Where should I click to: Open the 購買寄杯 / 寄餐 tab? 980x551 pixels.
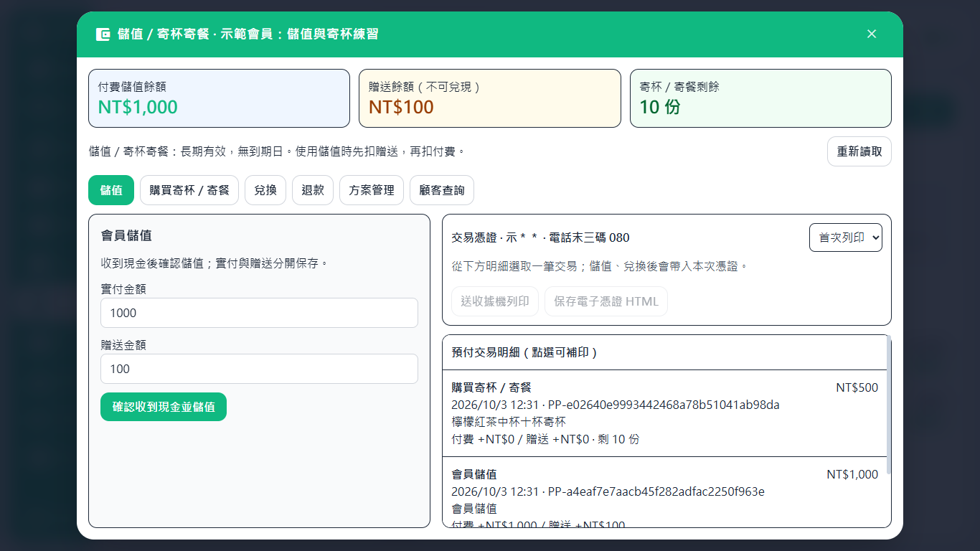pyautogui.click(x=189, y=190)
